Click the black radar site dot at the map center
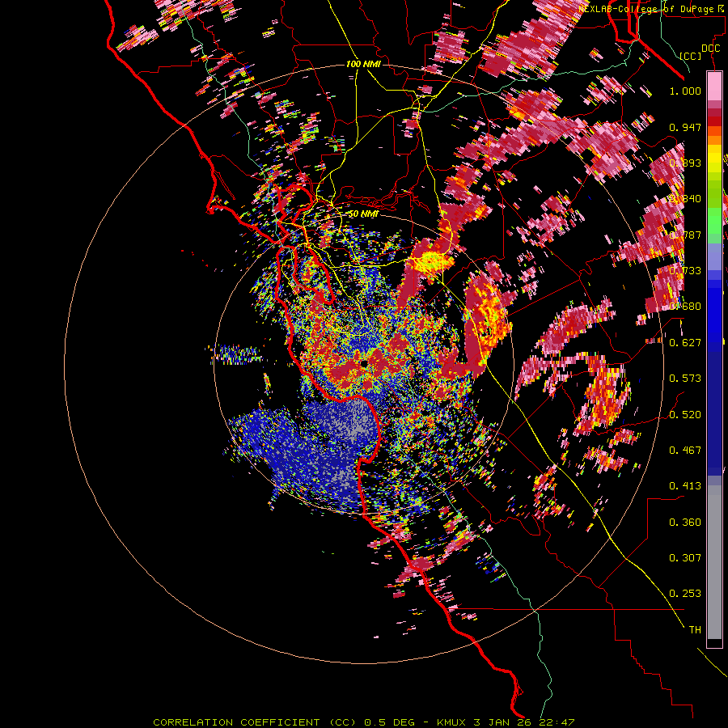728x728 pixels. click(x=365, y=363)
